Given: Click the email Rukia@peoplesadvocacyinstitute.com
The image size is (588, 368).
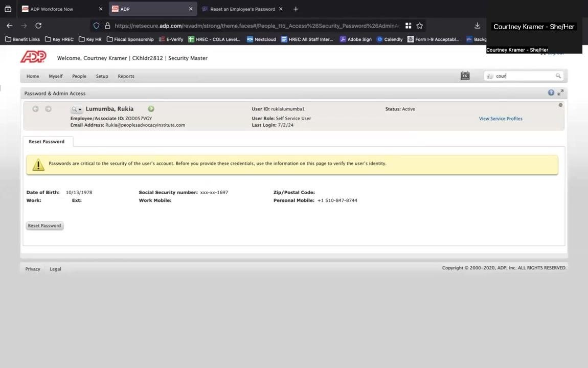Looking at the screenshot, I should [x=145, y=125].
